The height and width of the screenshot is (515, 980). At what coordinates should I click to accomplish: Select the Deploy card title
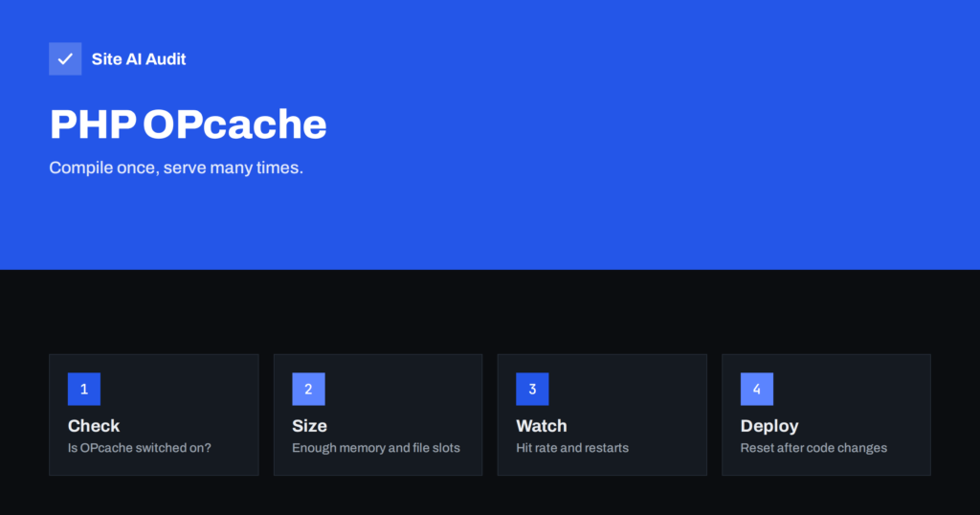pos(769,426)
